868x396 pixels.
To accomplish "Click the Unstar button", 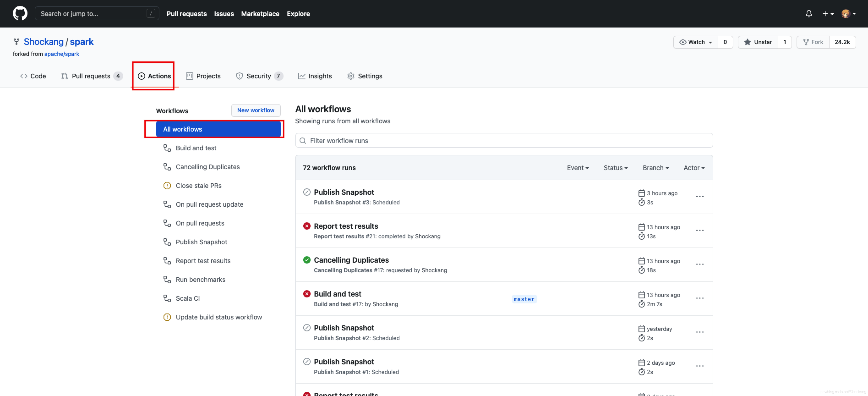I will click(x=758, y=42).
